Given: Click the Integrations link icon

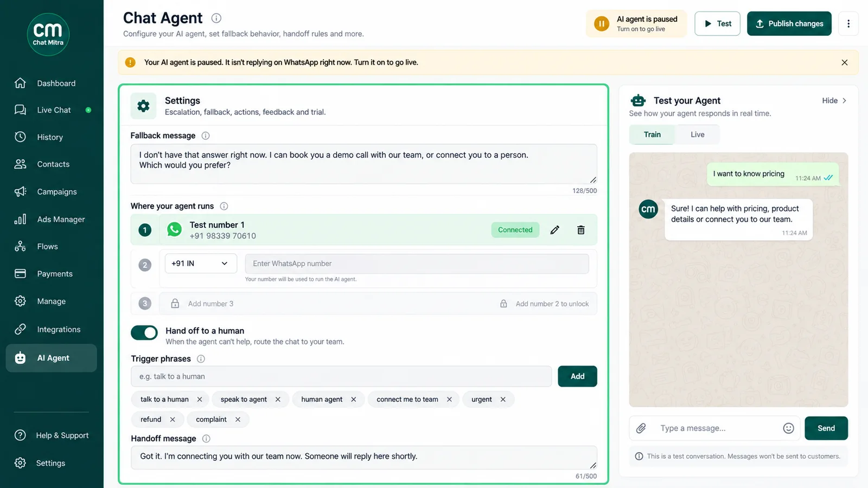Looking at the screenshot, I should coord(20,329).
